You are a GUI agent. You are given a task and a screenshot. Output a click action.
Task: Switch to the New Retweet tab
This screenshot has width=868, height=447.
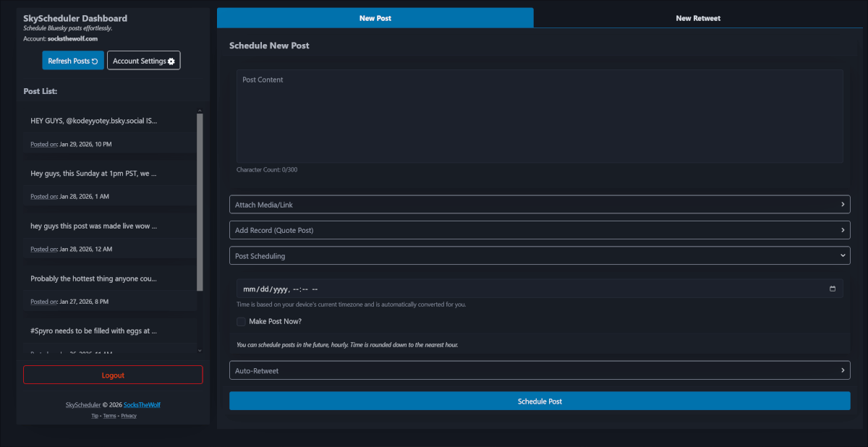pyautogui.click(x=698, y=18)
